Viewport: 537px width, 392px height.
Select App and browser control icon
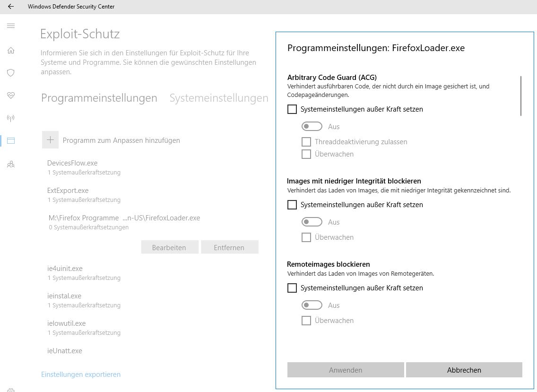pyautogui.click(x=11, y=140)
